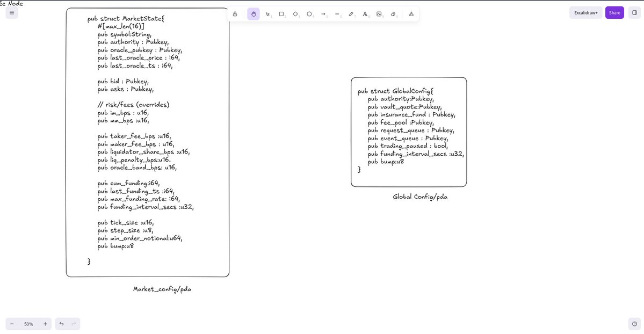Click the 'pub last_oracle_ts : i64,' line
The image size is (644, 334).
[x=135, y=66]
